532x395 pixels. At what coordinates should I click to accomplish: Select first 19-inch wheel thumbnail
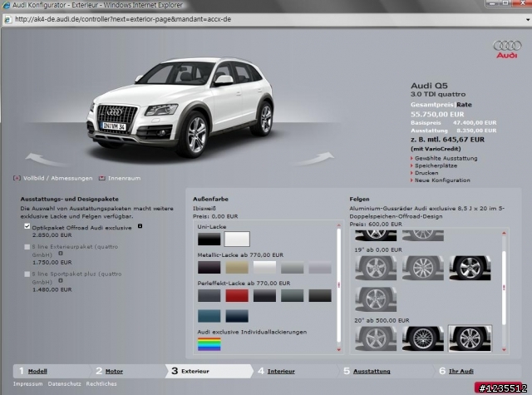tap(376, 268)
